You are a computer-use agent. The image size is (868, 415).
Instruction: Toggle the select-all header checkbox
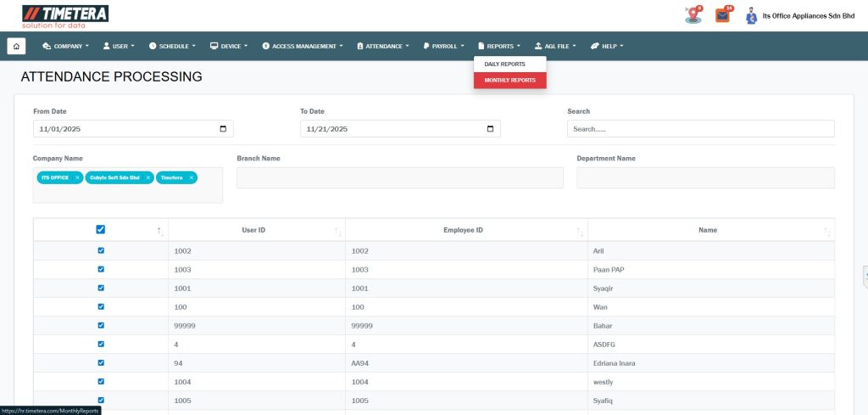[101, 229]
